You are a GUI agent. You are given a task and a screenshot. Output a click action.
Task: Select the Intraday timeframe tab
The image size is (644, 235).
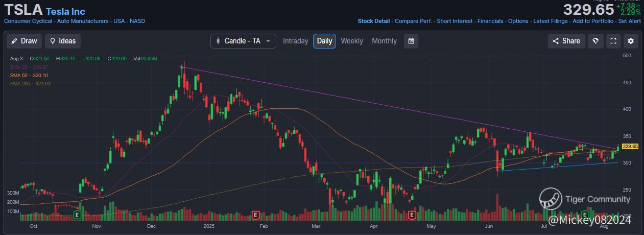click(296, 41)
